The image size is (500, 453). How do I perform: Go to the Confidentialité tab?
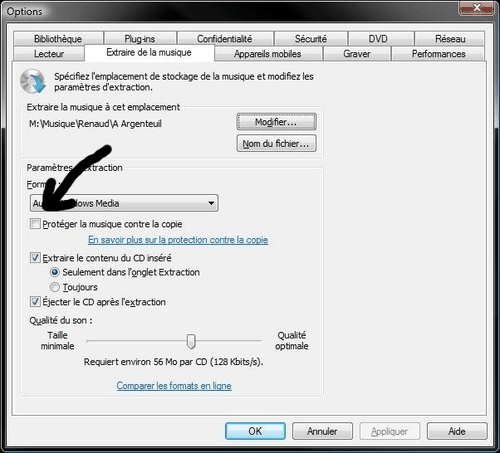(x=225, y=39)
